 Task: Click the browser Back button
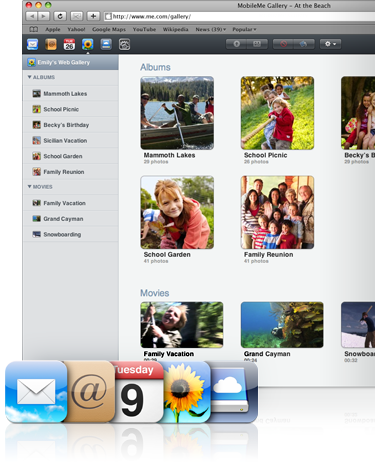coord(32,16)
